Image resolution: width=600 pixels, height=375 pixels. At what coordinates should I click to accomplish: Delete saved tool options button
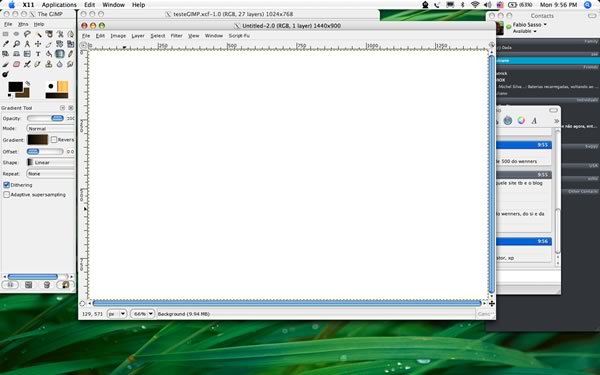point(47,285)
